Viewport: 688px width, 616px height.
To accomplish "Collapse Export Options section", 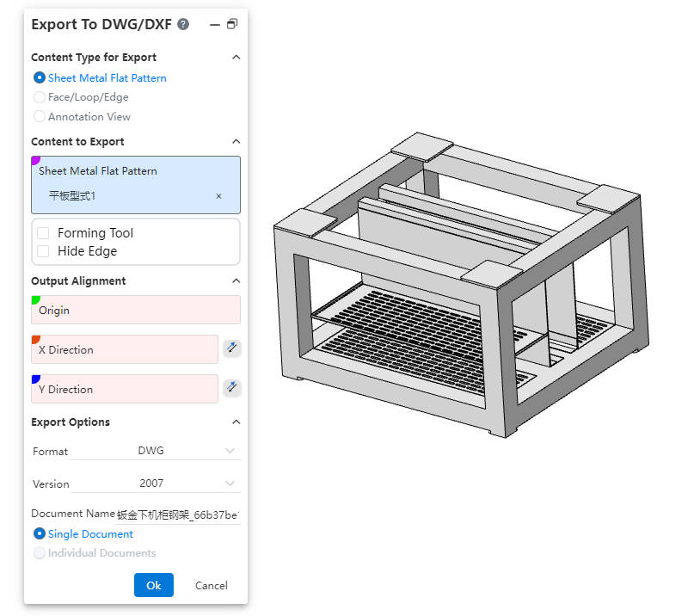I will point(236,422).
